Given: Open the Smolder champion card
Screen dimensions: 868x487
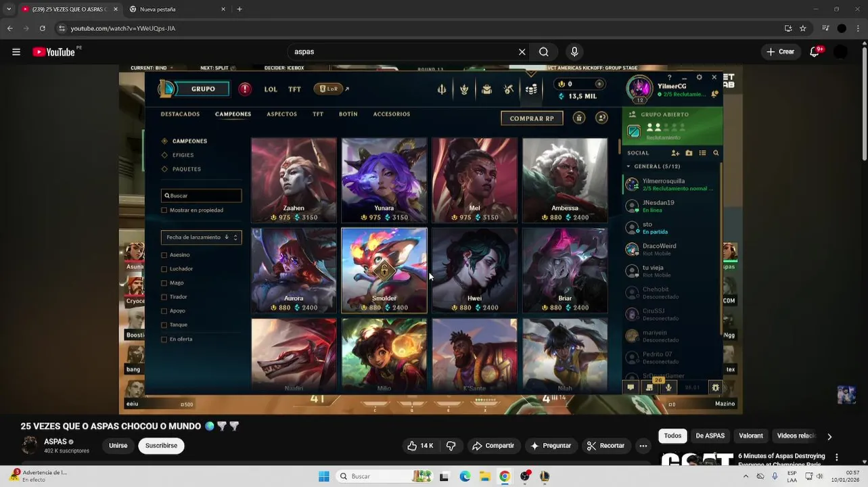Looking at the screenshot, I should tap(384, 271).
